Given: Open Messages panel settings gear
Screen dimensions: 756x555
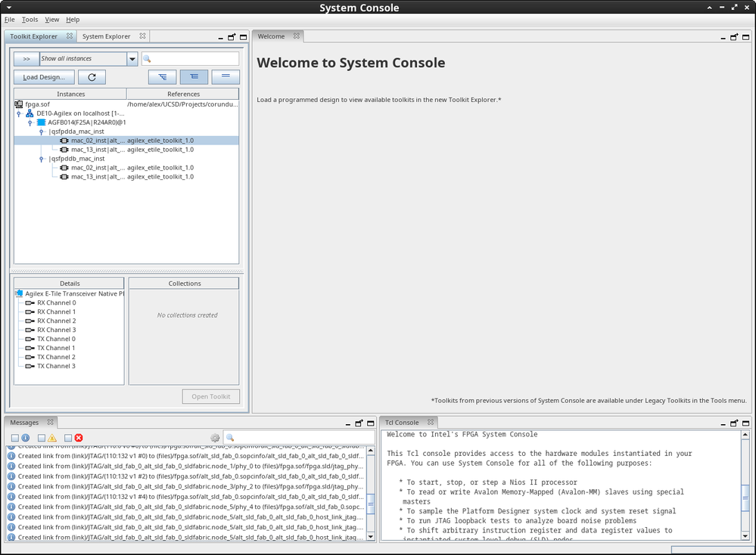Looking at the screenshot, I should coord(215,438).
